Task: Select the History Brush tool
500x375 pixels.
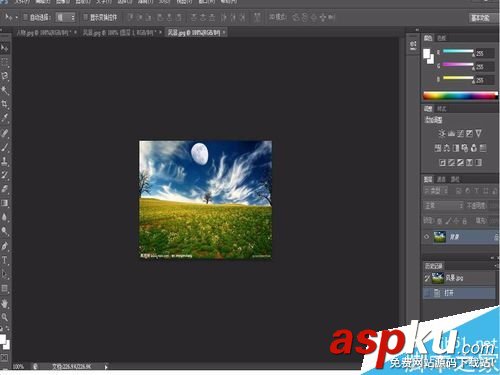Action: coord(4,175)
